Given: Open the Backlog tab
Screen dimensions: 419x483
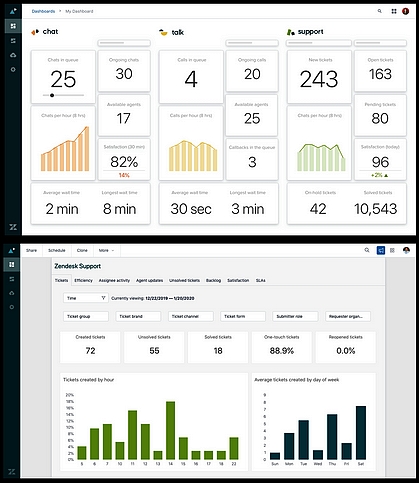Looking at the screenshot, I should (x=213, y=280).
